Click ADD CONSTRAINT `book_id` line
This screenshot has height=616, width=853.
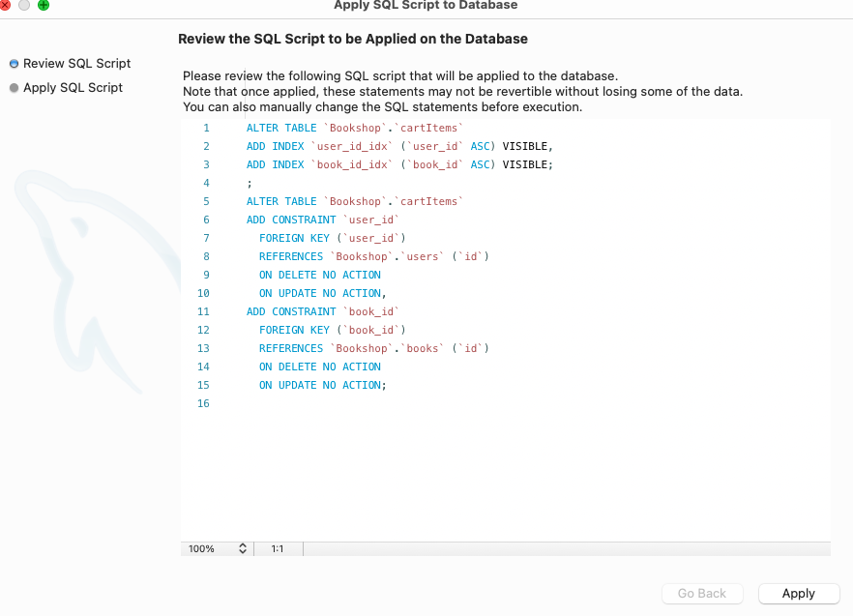coord(323,311)
